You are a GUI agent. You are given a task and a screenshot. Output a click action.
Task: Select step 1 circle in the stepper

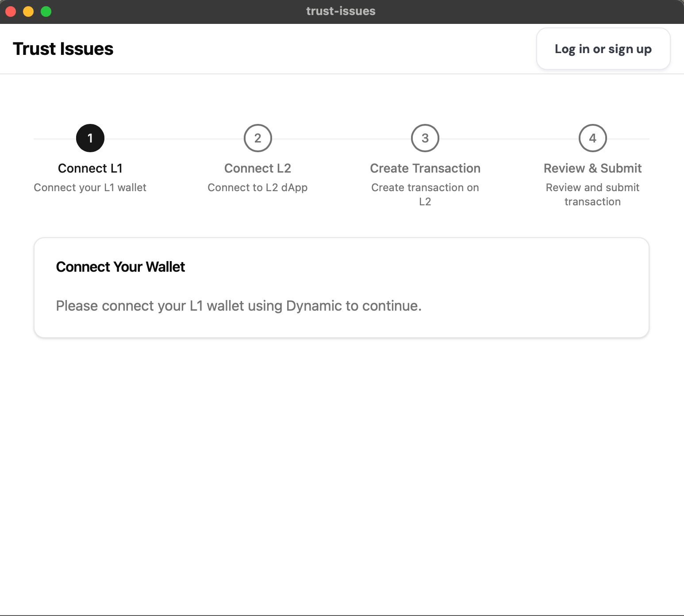click(x=90, y=138)
